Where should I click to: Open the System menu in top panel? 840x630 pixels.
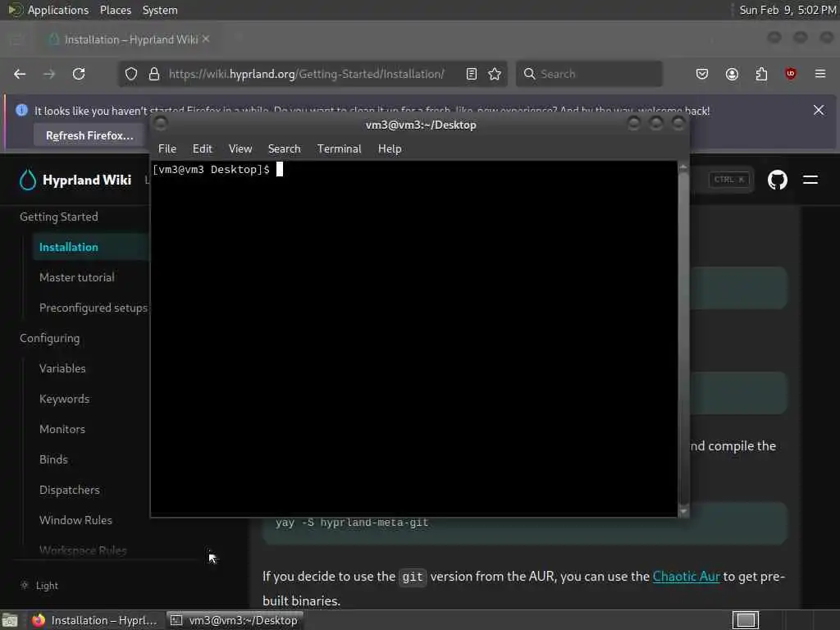point(160,10)
